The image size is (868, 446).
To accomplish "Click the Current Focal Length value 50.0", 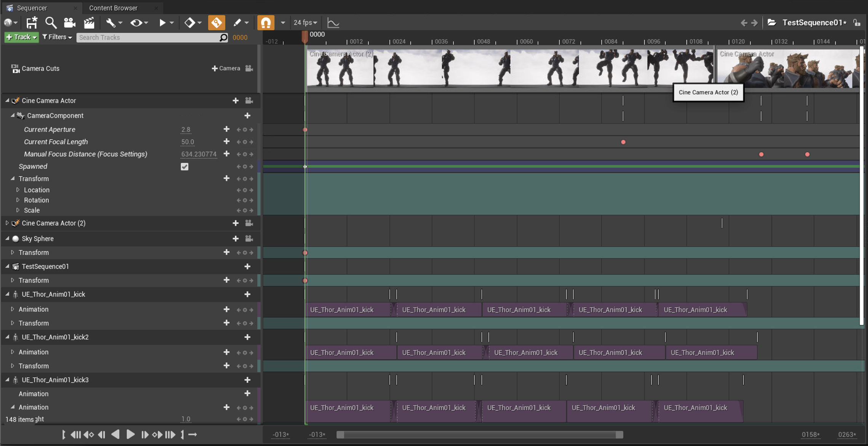I will pyautogui.click(x=187, y=142).
